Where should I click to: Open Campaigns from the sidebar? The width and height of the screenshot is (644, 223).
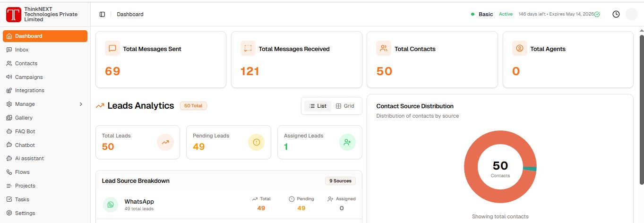coord(28,77)
